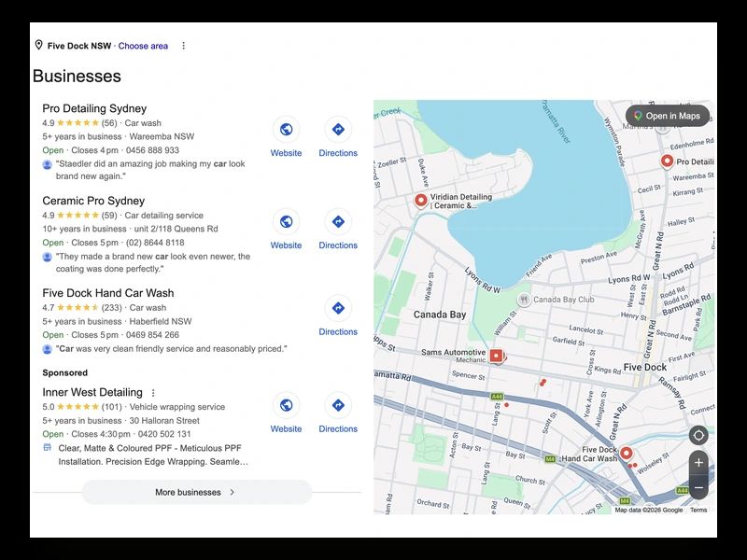The height and width of the screenshot is (560, 747).
Task: Click "Clear, Matte & Coloured PPF" ad text
Action: tap(153, 455)
